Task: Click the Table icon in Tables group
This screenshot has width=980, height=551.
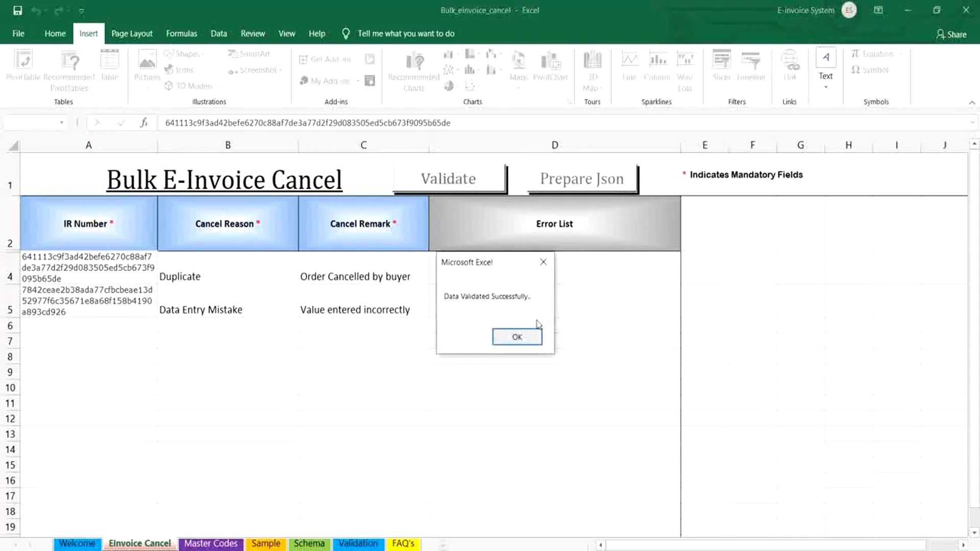Action: point(109,65)
